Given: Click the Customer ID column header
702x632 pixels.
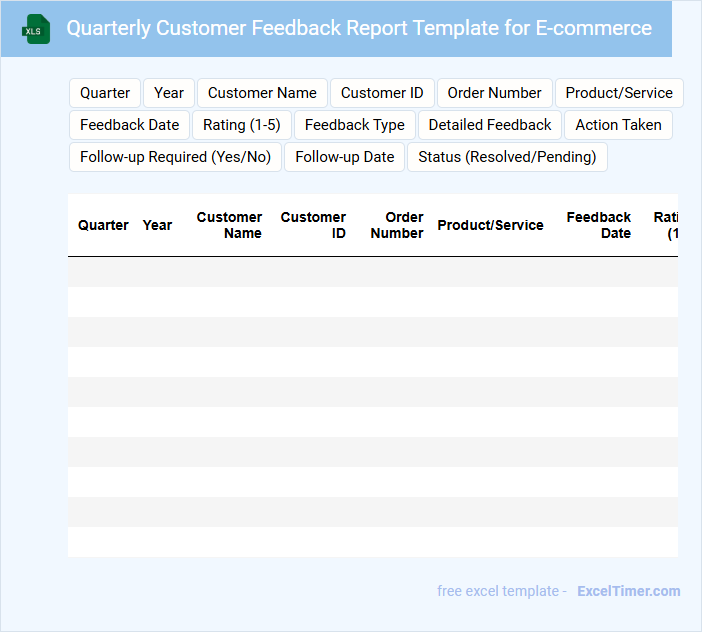Looking at the screenshot, I should tap(313, 225).
